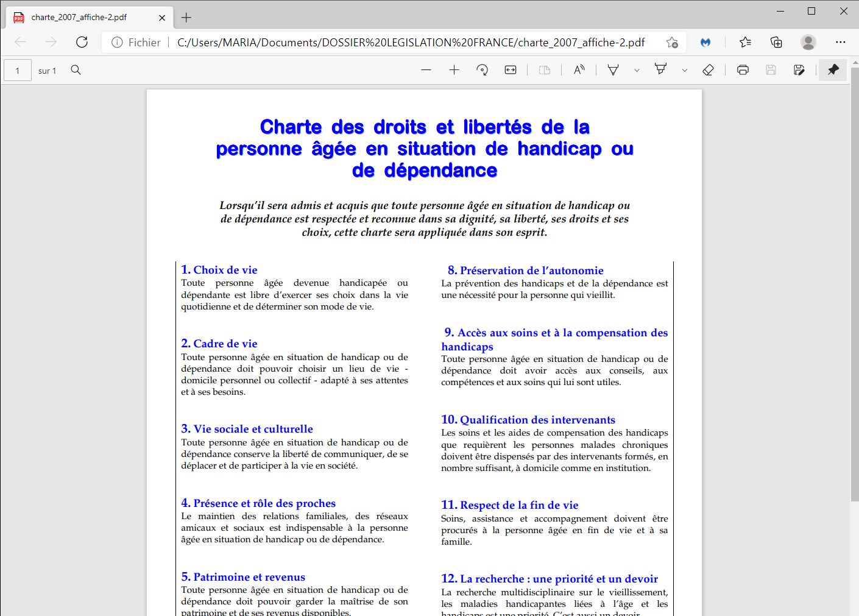Screen dimensions: 859x616
Task: Close the charte_2007_affiche-2.pdf tab
Action: coord(162,18)
